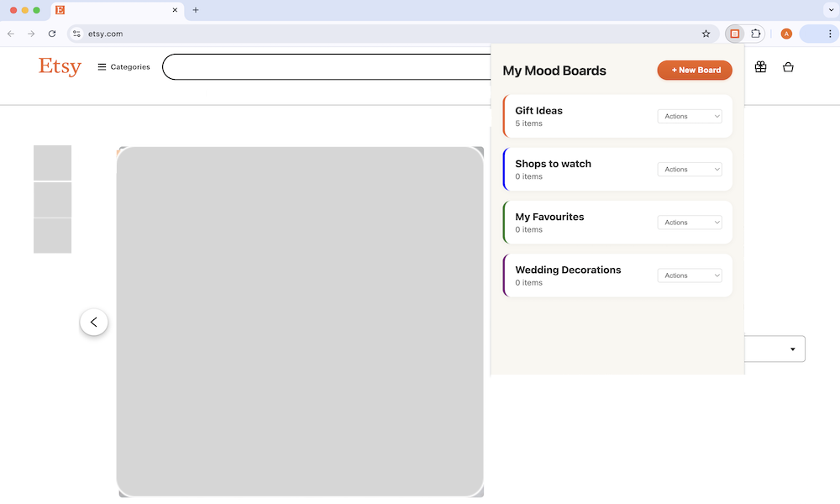
Task: Open Actions dropdown for My Favourites
Action: coord(690,223)
